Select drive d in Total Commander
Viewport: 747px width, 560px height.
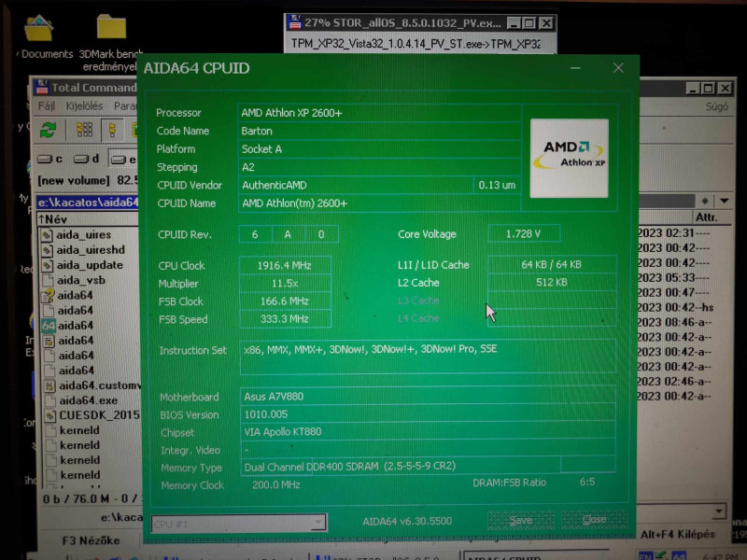pos(86,159)
